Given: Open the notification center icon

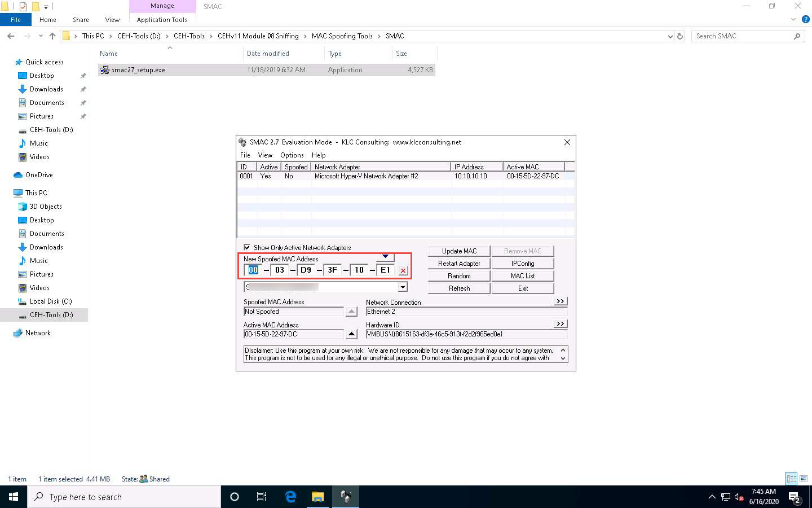Looking at the screenshot, I should click(x=795, y=497).
